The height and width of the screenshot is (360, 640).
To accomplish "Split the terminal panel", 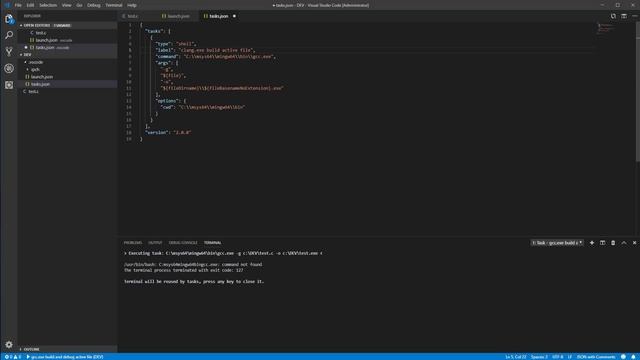I will 602,242.
